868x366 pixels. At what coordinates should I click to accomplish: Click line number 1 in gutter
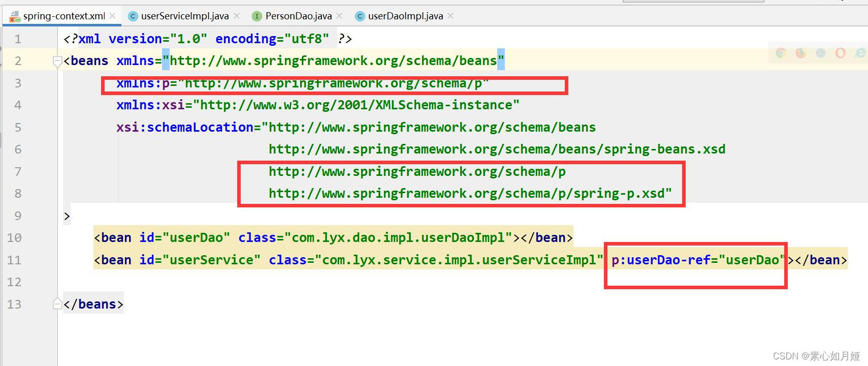18,39
